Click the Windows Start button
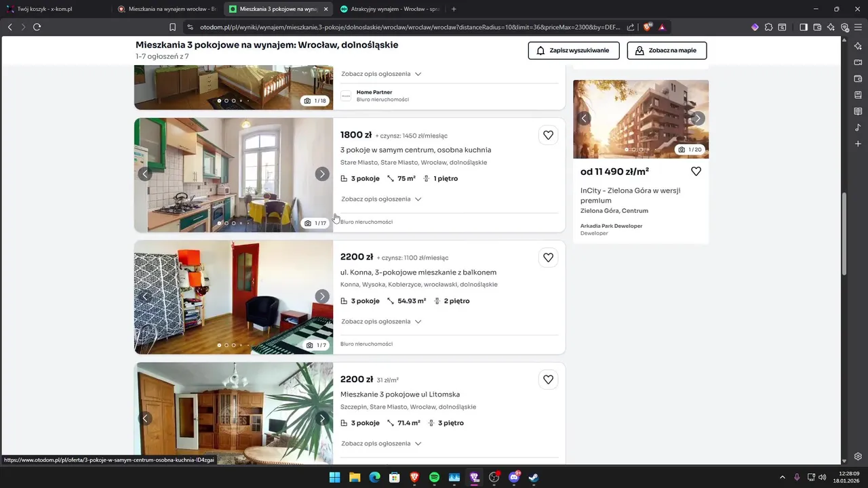The width and height of the screenshot is (868, 488). pyautogui.click(x=334, y=477)
